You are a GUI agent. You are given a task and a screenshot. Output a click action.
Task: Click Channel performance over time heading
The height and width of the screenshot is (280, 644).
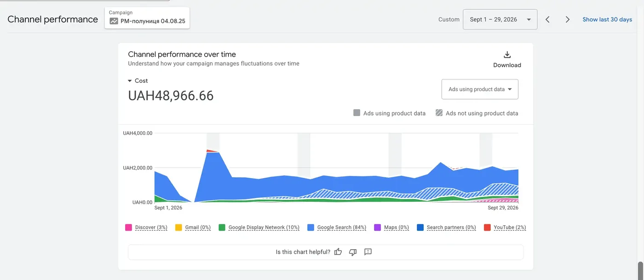click(x=182, y=54)
